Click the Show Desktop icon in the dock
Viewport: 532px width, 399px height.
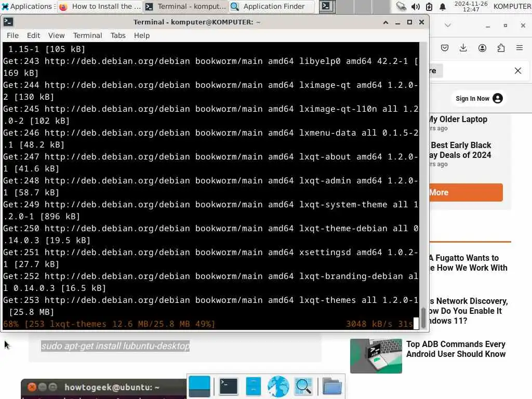(x=199, y=387)
